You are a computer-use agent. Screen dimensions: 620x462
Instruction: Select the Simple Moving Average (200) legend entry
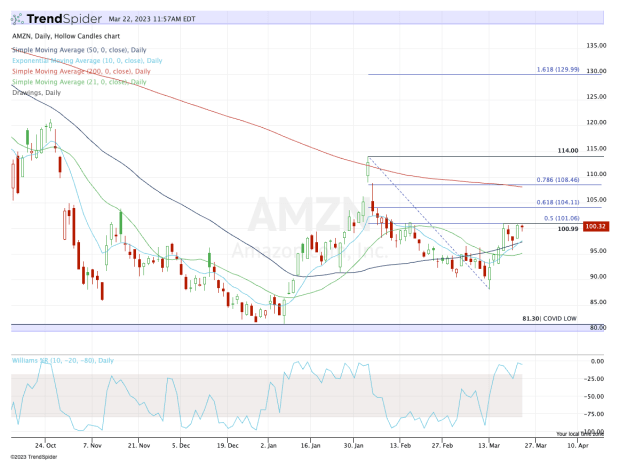pyautogui.click(x=81, y=71)
